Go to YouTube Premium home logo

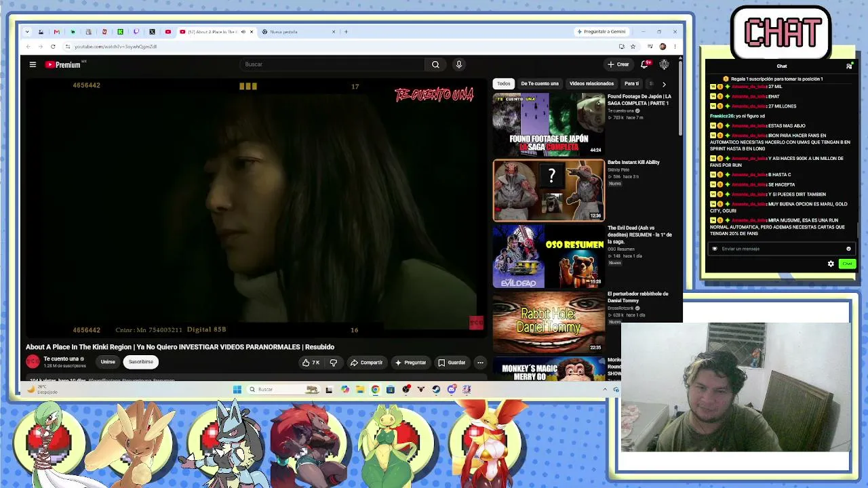(63, 64)
